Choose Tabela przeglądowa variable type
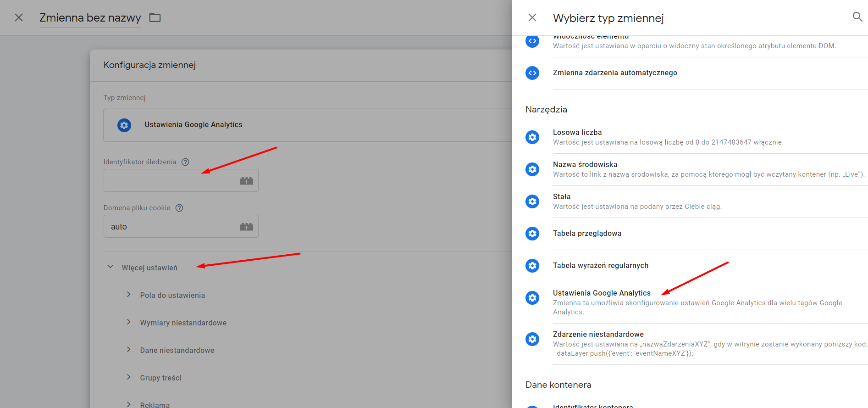 (587, 234)
